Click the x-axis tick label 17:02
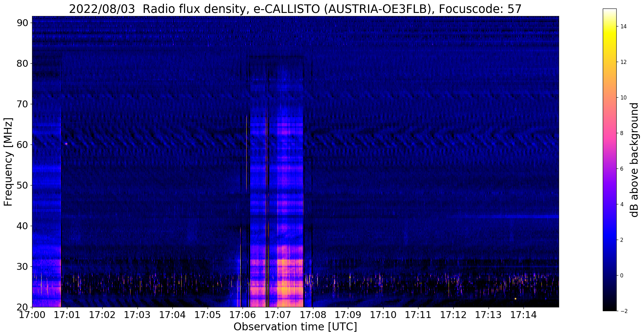644x336 pixels. pyautogui.click(x=102, y=315)
